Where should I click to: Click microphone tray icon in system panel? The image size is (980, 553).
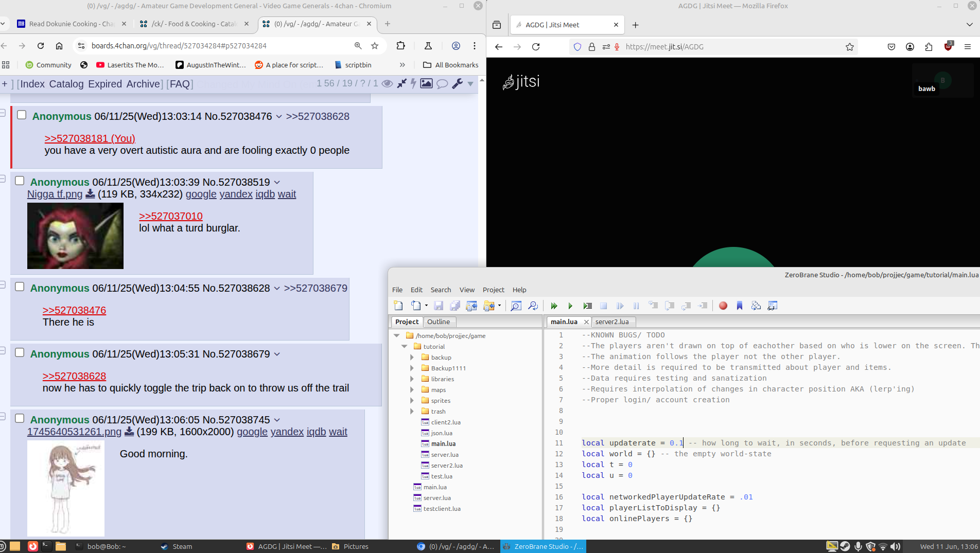click(x=858, y=546)
